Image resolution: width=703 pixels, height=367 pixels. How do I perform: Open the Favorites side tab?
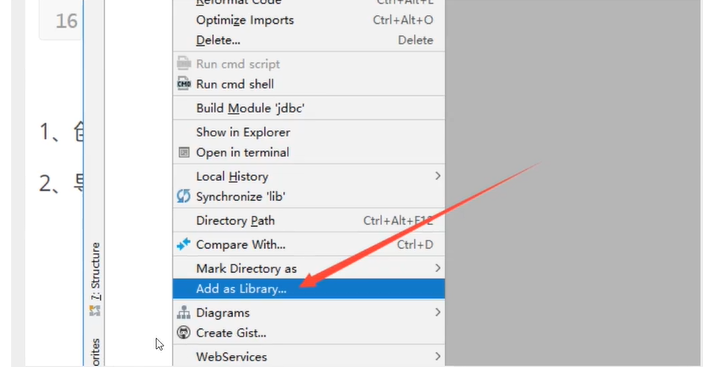click(95, 353)
